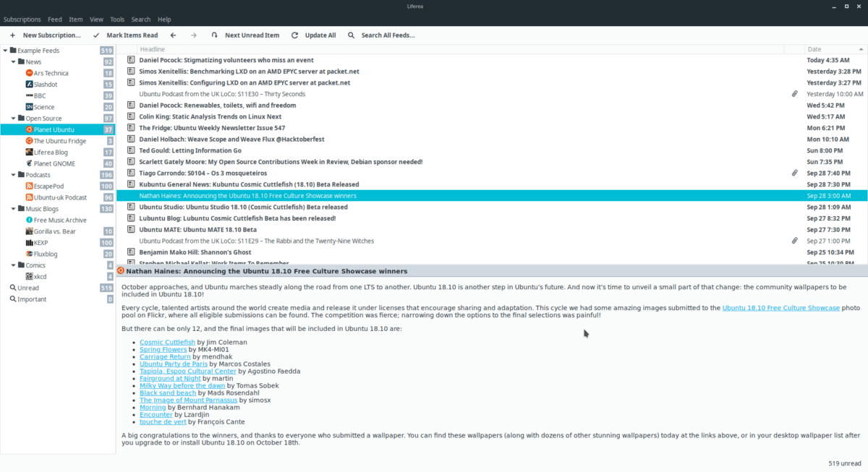Click the orange feed icon beside the article title
Viewport: 868px width, 472px height.
[120, 270]
